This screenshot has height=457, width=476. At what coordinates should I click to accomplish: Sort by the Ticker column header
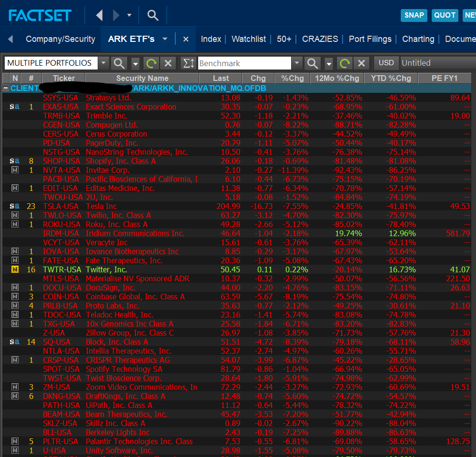pos(64,78)
